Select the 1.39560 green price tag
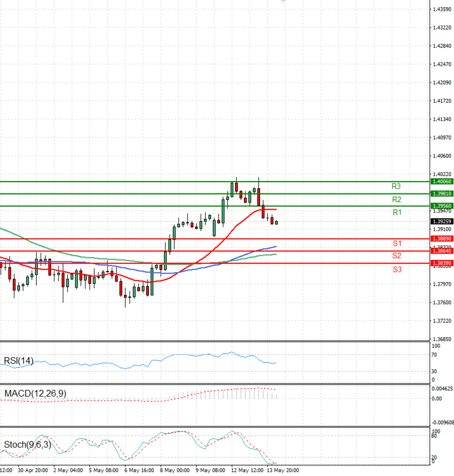Image resolution: width=454 pixels, height=476 pixels. (x=442, y=206)
